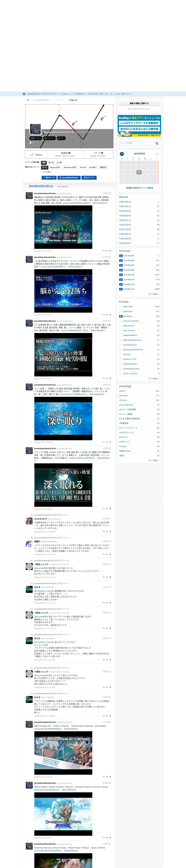Go to previous month in calendar
186x868 pixels.
(122, 154)
